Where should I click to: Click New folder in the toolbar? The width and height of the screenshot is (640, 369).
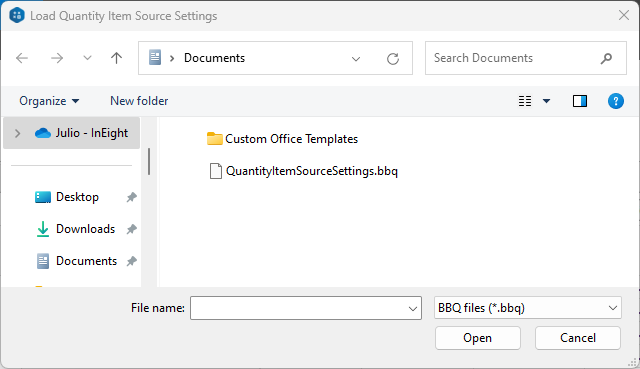tap(139, 101)
